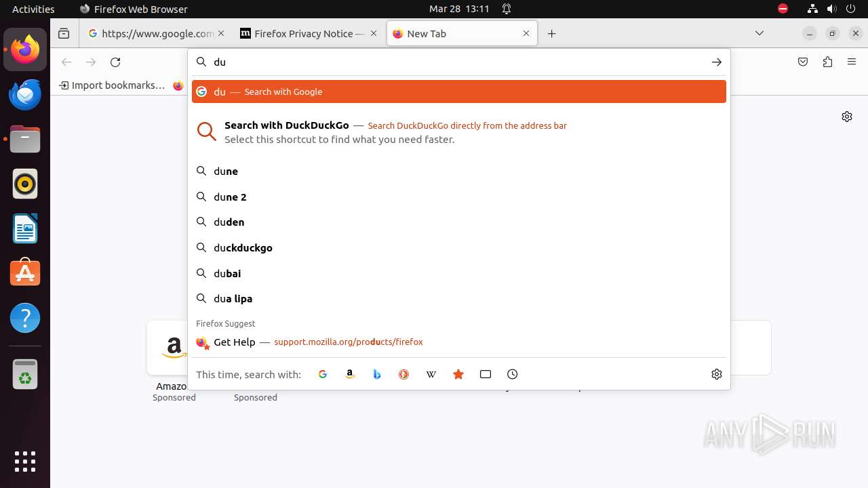
Task: Open Firefox application hamburger menu
Action: coord(852,62)
